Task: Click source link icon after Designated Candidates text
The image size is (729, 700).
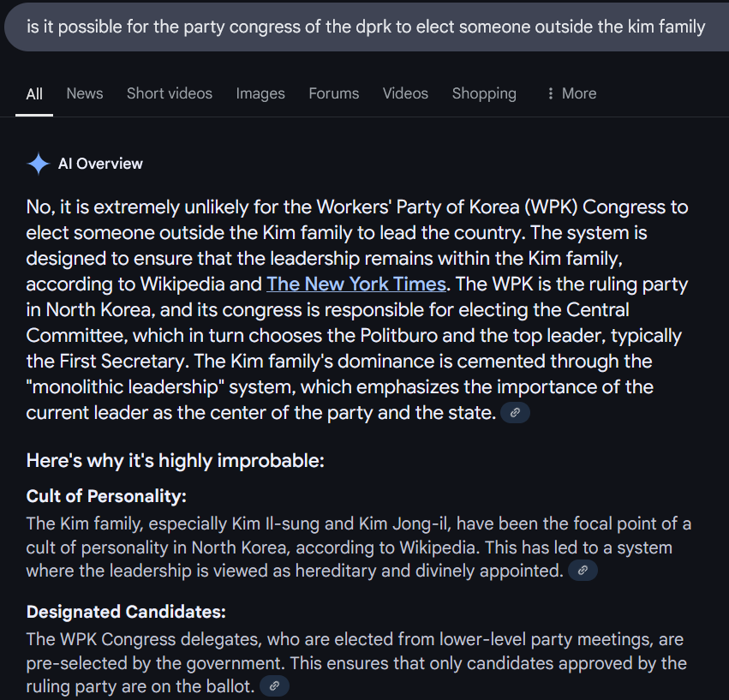Action: (x=274, y=685)
